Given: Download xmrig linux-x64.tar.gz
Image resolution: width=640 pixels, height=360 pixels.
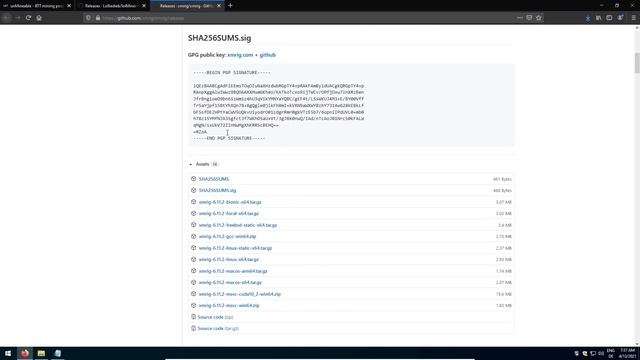Looking at the screenshot, I should [x=229, y=260].
